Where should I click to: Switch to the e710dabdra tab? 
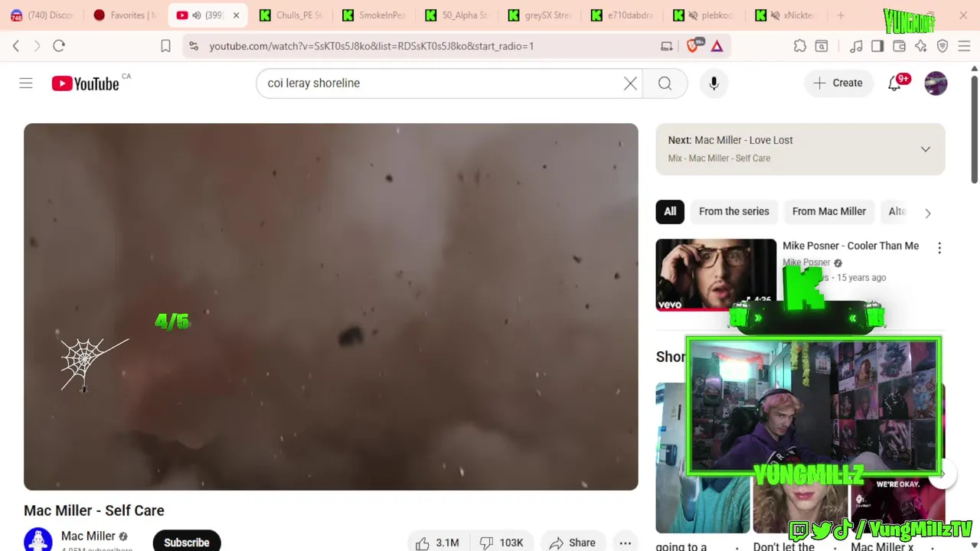(x=622, y=15)
